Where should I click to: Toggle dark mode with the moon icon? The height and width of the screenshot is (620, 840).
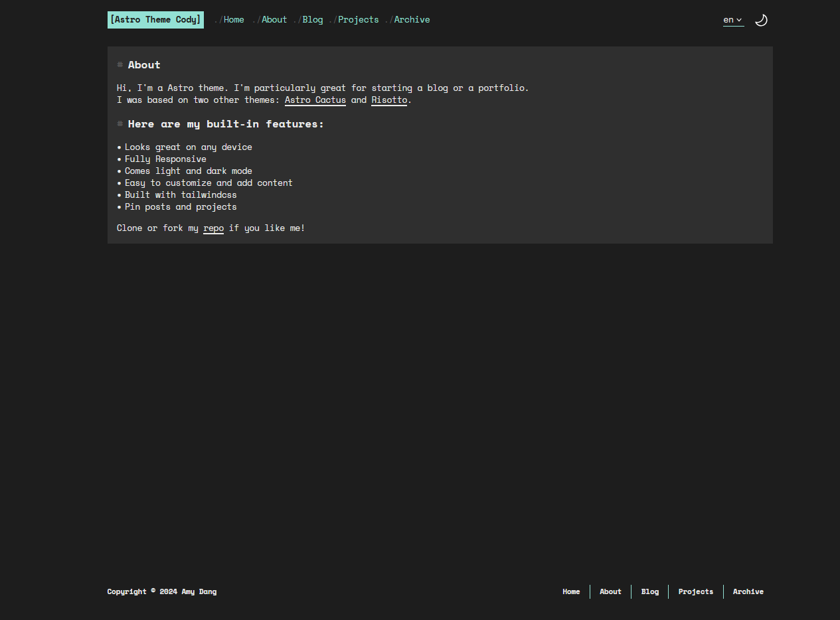(x=761, y=20)
